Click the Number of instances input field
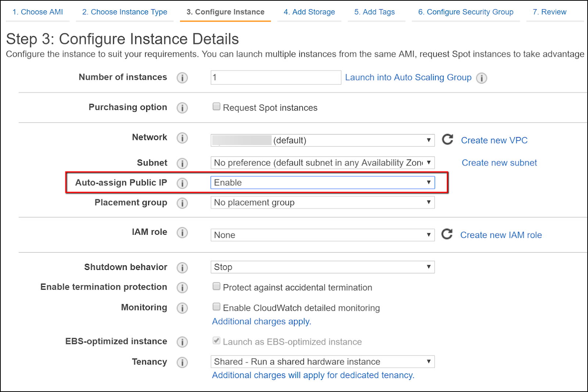Screen dimensions: 588x392 (x=275, y=78)
